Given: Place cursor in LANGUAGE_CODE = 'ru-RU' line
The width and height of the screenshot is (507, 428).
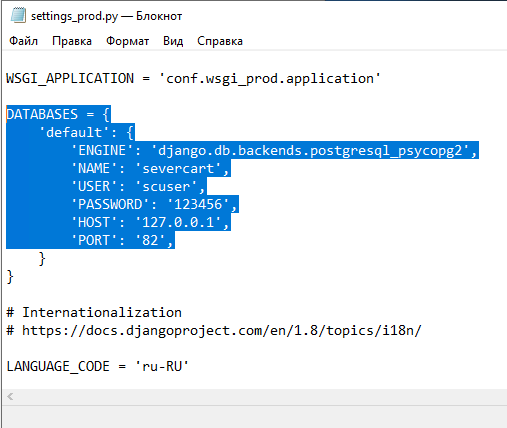Looking at the screenshot, I should pos(98,367).
